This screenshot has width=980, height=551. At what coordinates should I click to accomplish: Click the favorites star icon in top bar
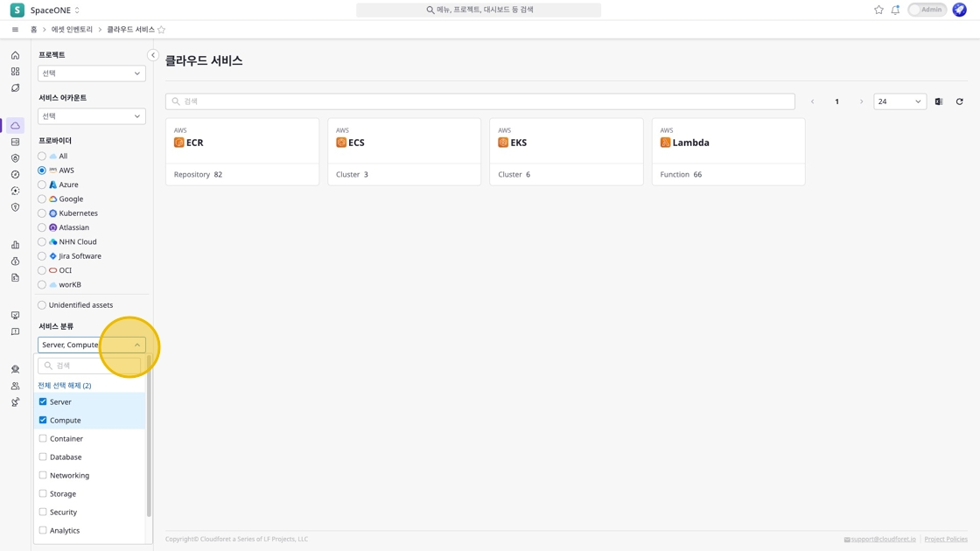[878, 10]
